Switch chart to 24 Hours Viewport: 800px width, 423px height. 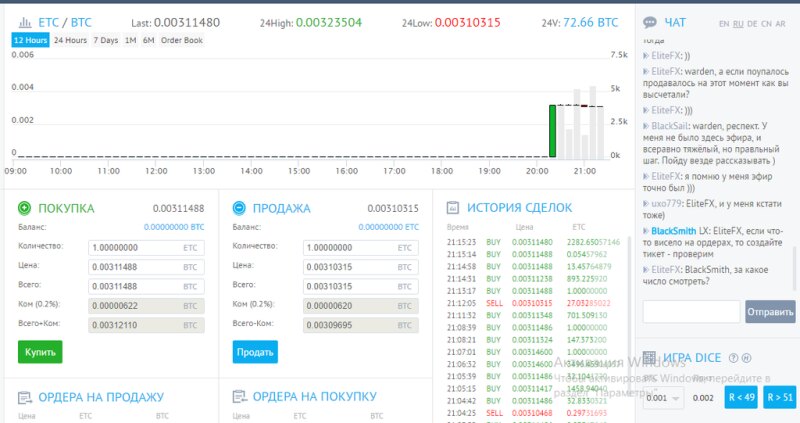(70, 40)
